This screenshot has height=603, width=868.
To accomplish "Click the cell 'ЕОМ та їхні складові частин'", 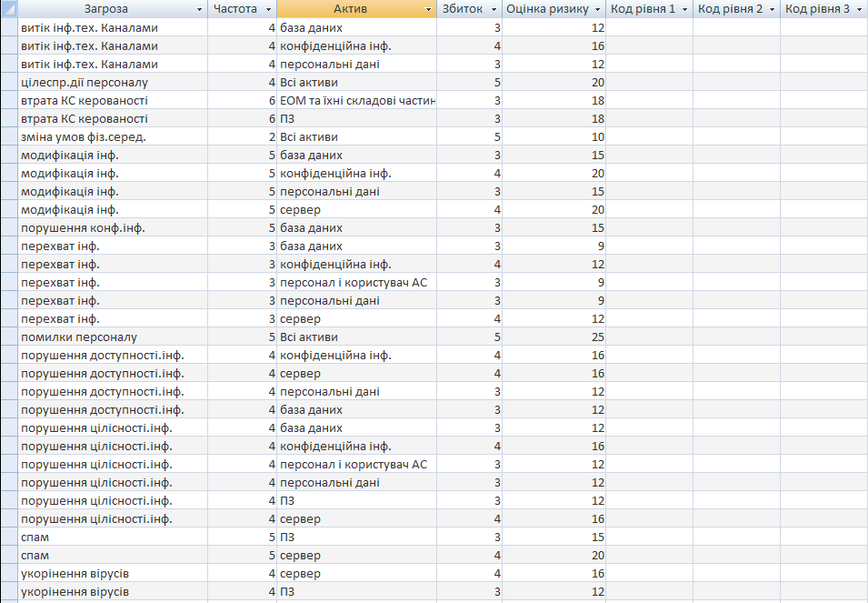I will point(356,101).
